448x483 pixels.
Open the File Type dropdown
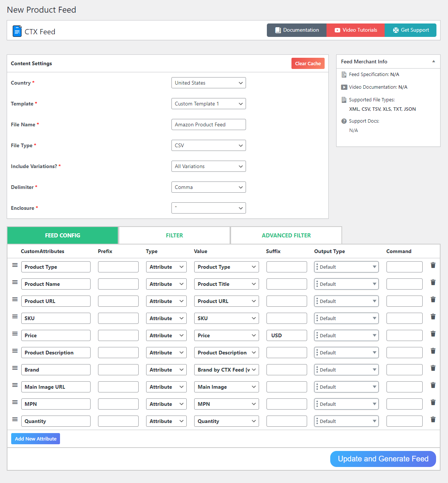click(209, 145)
